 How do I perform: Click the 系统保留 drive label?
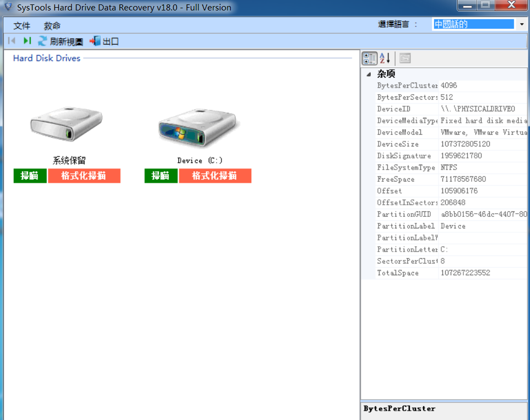click(69, 160)
